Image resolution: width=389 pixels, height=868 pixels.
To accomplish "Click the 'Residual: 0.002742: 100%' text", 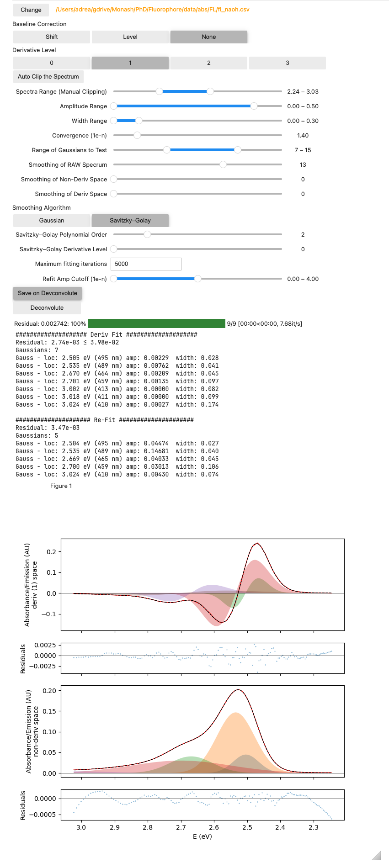I will pyautogui.click(x=50, y=324).
